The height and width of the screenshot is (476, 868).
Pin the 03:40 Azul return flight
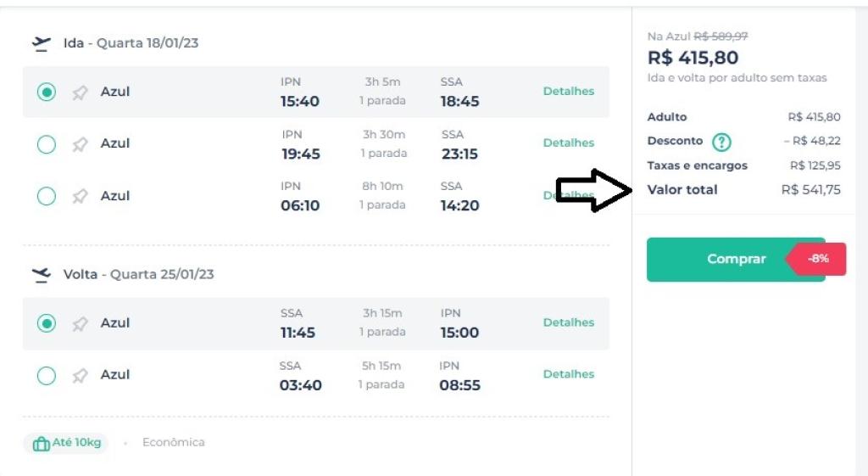point(80,376)
